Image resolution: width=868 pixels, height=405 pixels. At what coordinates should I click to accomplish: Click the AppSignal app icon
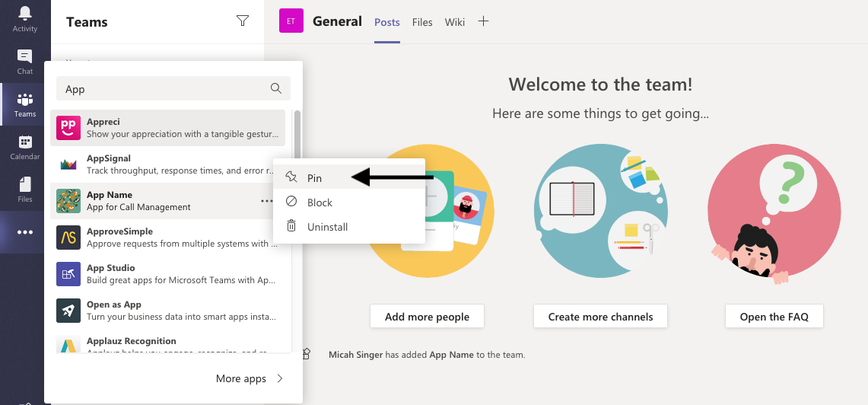tap(68, 164)
